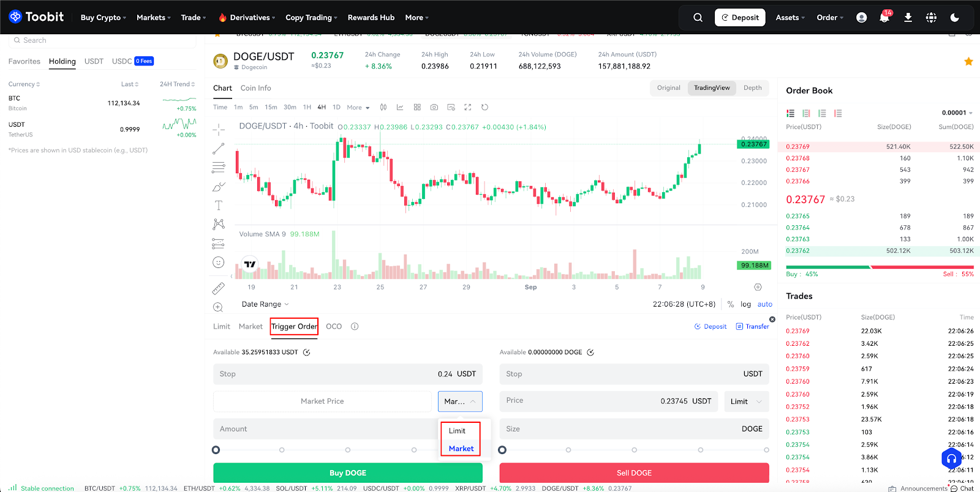980x492 pixels.
Task: Switch chart view to Depth
Action: click(x=753, y=88)
